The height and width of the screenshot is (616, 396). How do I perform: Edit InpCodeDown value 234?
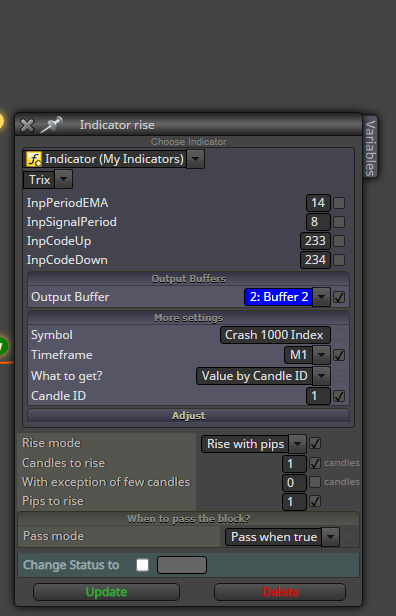(x=315, y=260)
